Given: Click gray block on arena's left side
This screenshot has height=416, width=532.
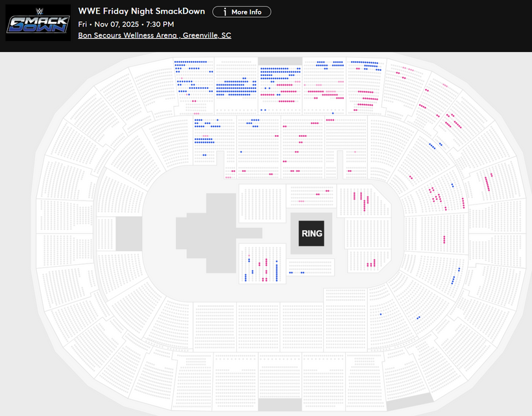Looking at the screenshot, I should click(x=129, y=234).
